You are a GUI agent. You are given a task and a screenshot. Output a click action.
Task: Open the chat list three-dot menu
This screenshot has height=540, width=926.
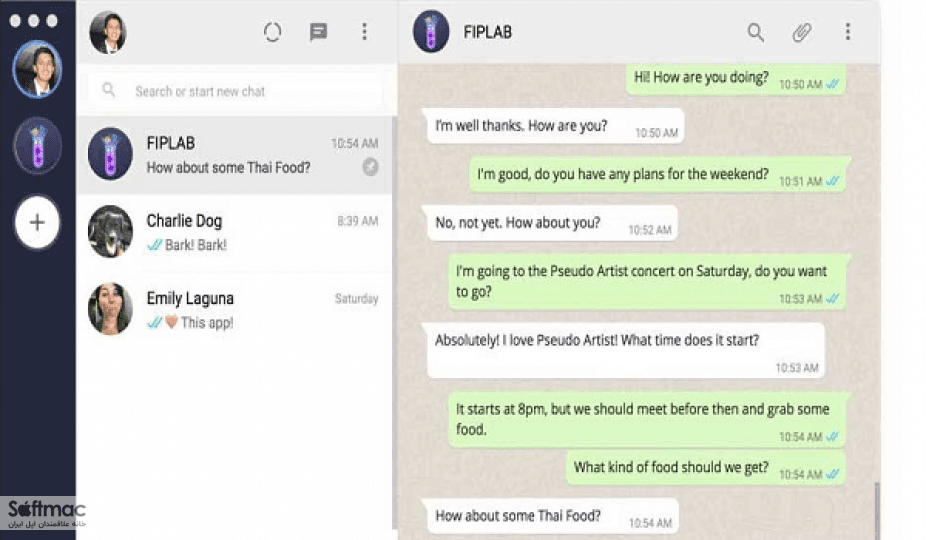(364, 31)
